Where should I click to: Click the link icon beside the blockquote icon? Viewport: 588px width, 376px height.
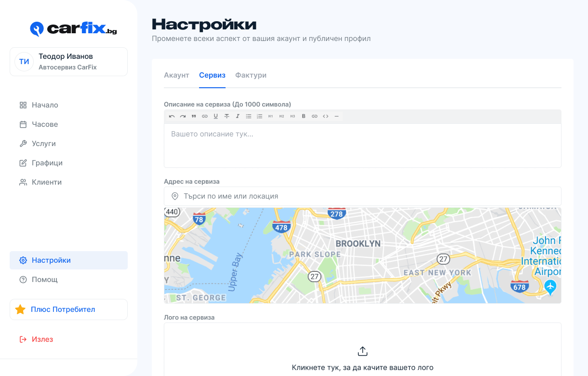(205, 116)
